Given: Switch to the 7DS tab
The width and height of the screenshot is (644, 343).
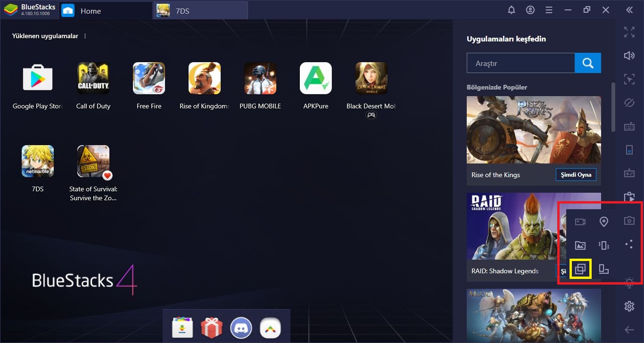Looking at the screenshot, I should [201, 10].
